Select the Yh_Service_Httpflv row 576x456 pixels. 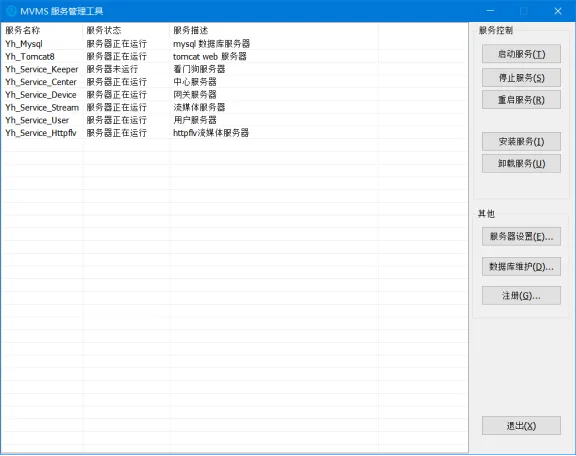(234, 133)
